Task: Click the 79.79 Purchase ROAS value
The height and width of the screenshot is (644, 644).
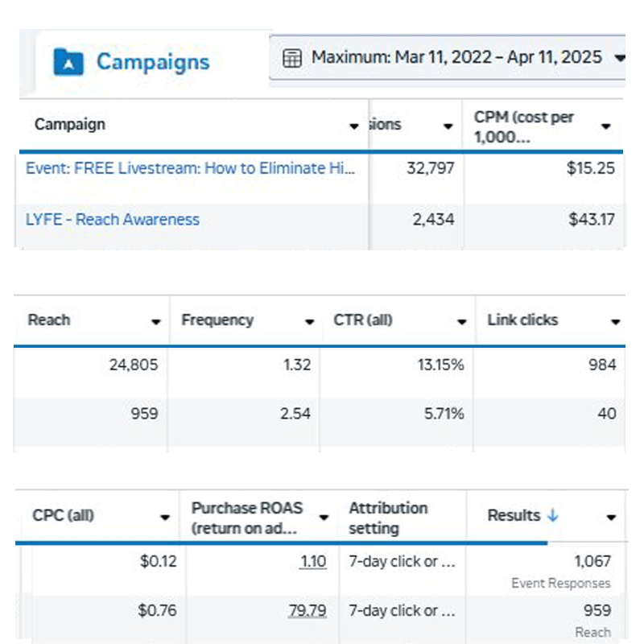Action: coord(308,610)
